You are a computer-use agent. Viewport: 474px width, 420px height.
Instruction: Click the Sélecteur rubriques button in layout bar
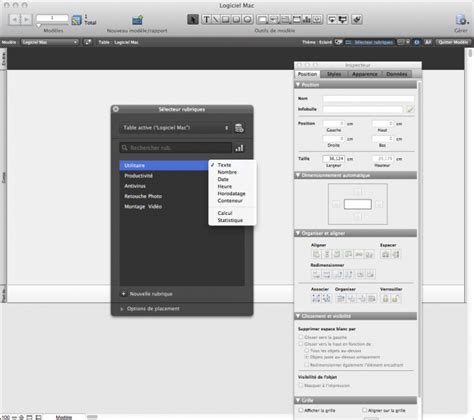point(369,42)
